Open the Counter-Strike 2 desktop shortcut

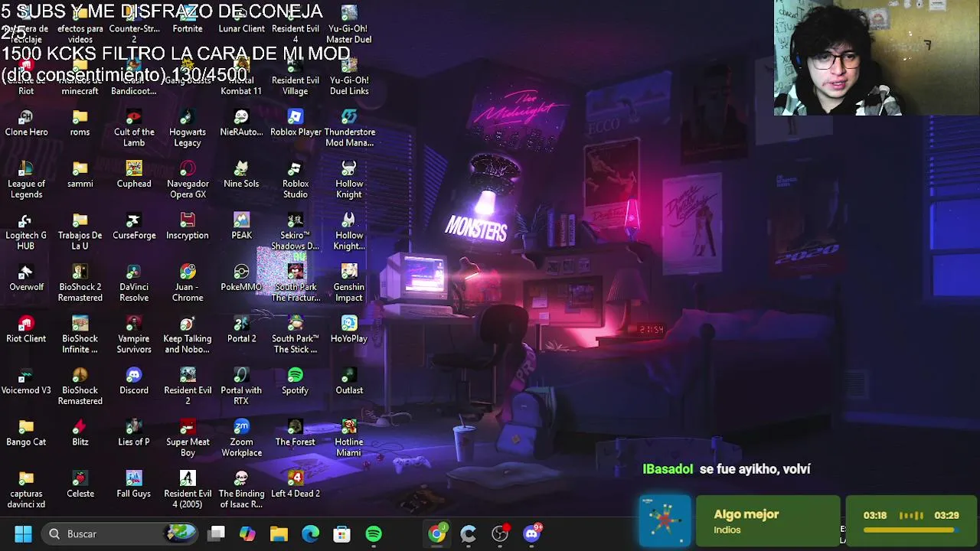134,24
